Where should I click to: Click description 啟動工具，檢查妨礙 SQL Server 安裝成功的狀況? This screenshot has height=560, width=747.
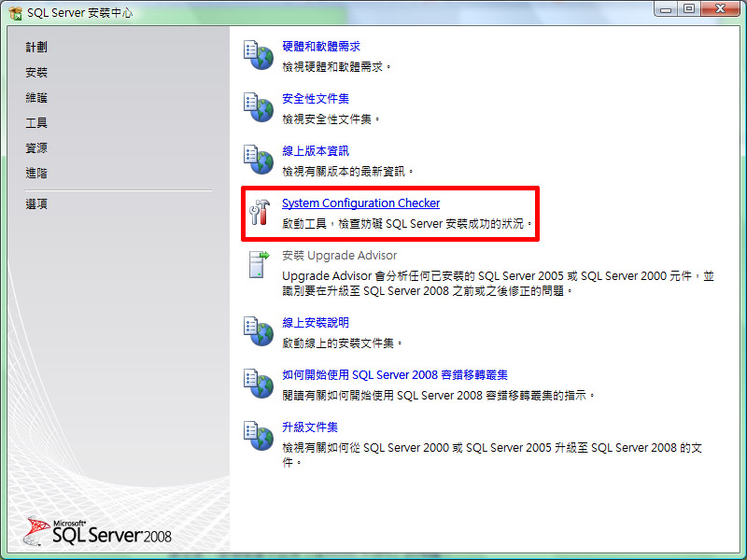tap(407, 224)
